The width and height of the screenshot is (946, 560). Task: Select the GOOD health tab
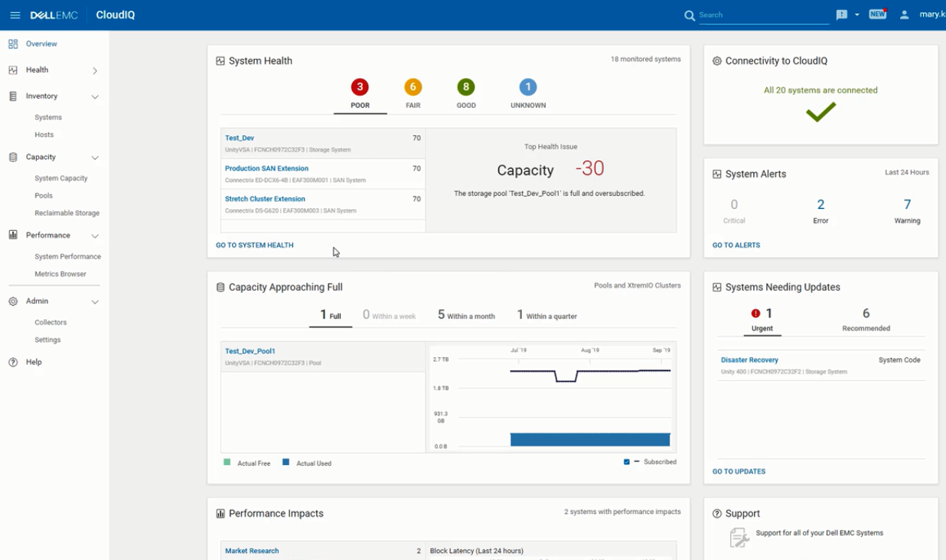[465, 95]
